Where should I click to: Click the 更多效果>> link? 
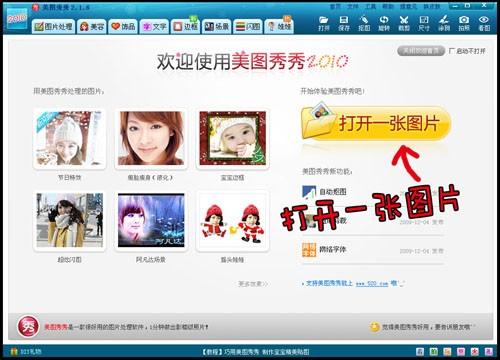pos(253,284)
